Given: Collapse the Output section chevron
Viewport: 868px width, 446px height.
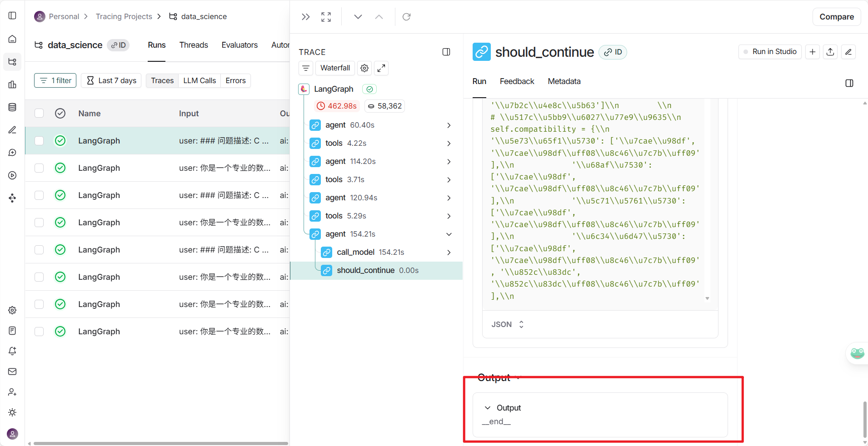Looking at the screenshot, I should pyautogui.click(x=488, y=408).
